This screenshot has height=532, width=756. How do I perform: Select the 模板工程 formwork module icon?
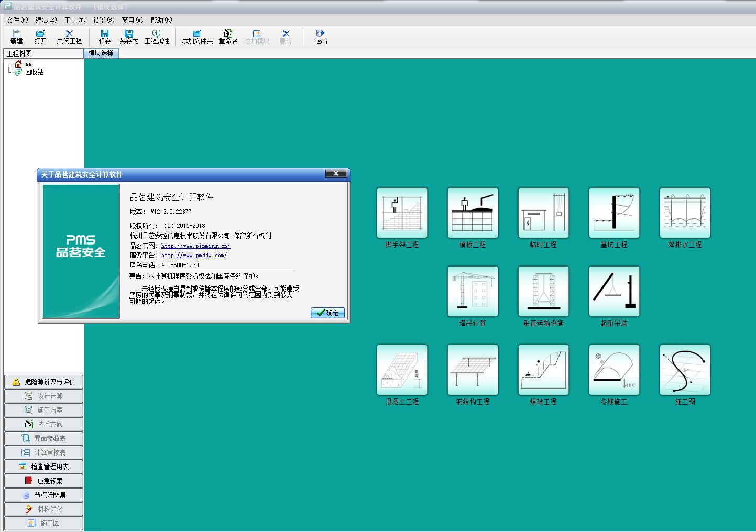click(473, 213)
